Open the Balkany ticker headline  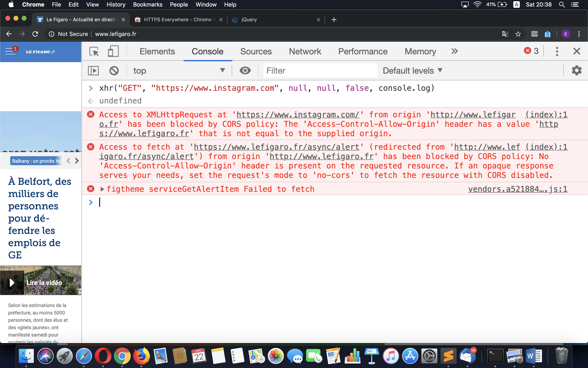pyautogui.click(x=36, y=161)
